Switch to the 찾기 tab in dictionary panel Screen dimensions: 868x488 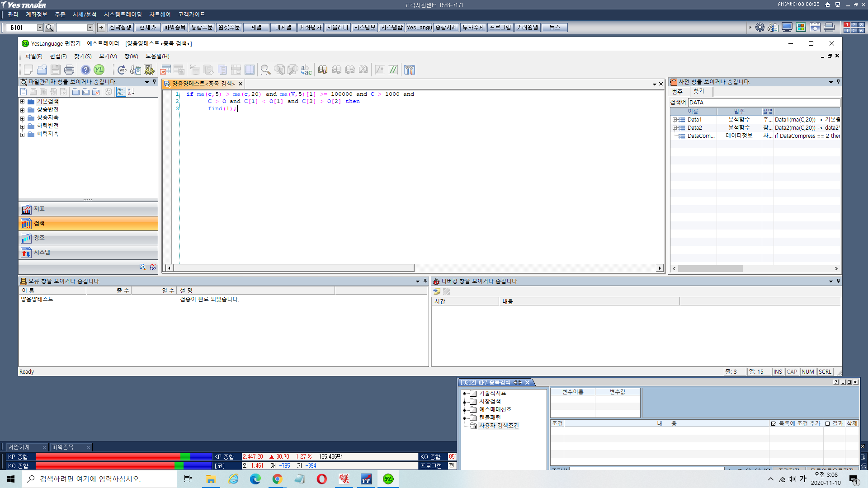698,91
